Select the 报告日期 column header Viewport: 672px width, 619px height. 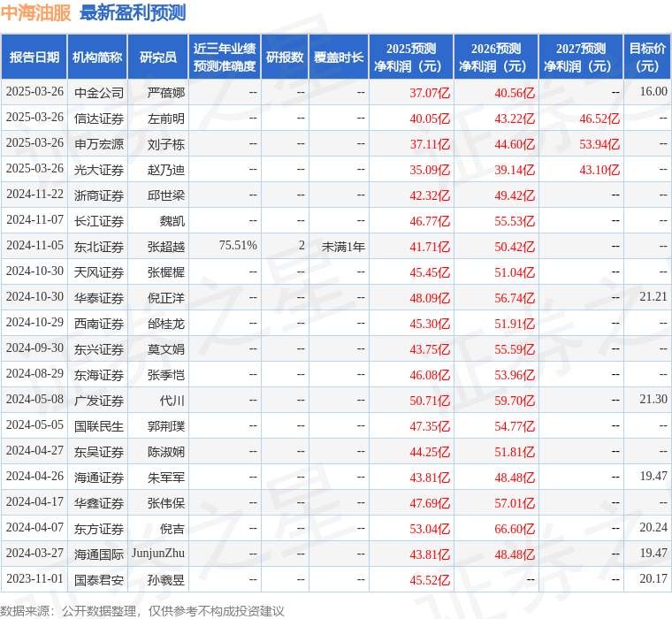click(x=34, y=57)
